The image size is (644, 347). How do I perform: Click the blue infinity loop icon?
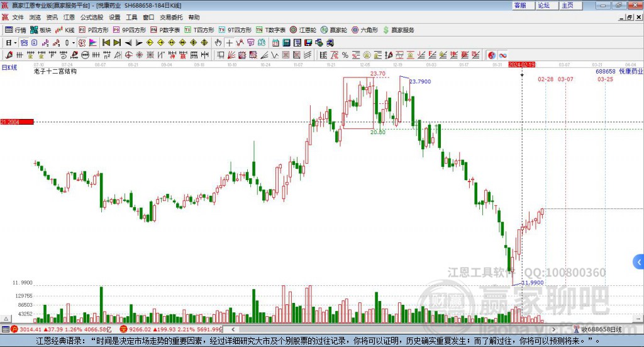(x=502, y=55)
